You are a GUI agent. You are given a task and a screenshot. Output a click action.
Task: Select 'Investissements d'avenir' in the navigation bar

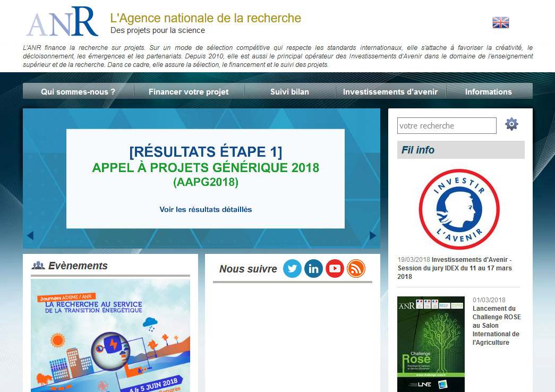pos(390,91)
